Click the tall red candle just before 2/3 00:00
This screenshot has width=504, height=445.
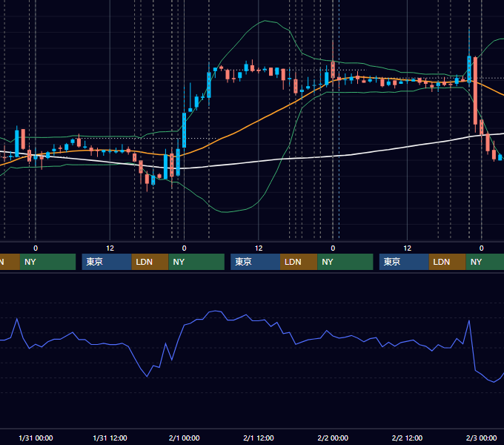475,91
